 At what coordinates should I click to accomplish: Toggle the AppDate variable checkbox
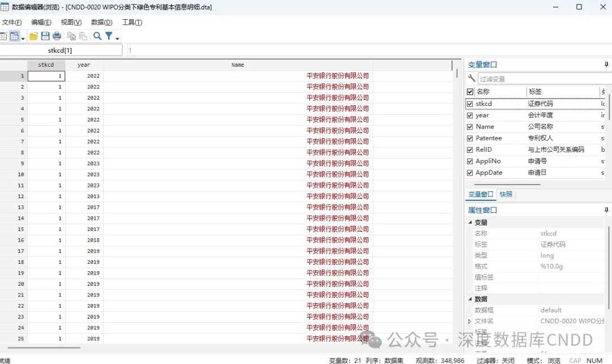click(x=470, y=173)
